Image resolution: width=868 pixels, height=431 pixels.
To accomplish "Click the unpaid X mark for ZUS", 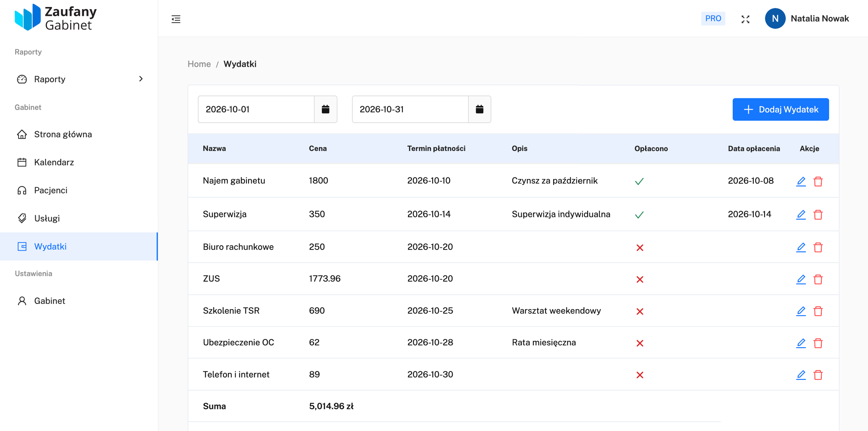I will [639, 280].
